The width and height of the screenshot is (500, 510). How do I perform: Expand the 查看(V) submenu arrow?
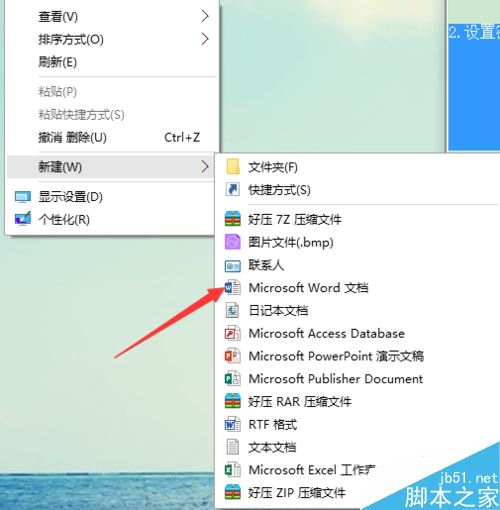pos(205,16)
